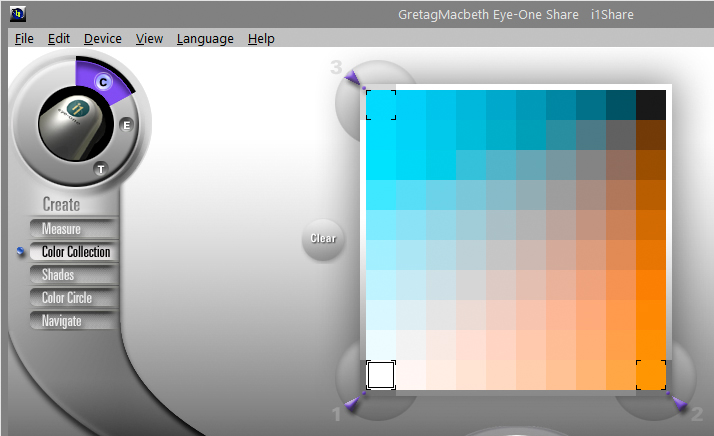The width and height of the screenshot is (714, 436).
Task: Open the Measure section
Action: pos(74,228)
